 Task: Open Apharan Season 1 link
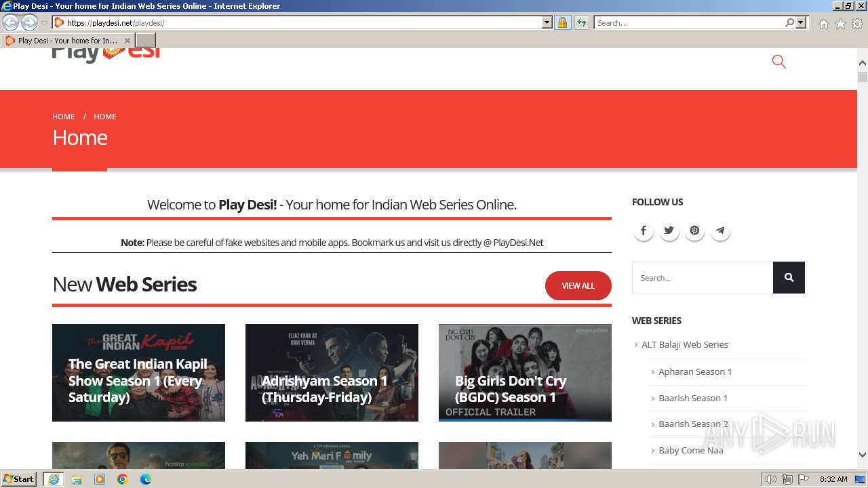(695, 371)
